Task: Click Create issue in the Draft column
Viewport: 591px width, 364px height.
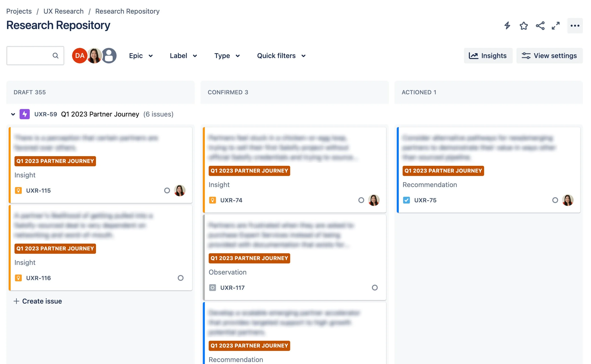Action: coord(38,301)
